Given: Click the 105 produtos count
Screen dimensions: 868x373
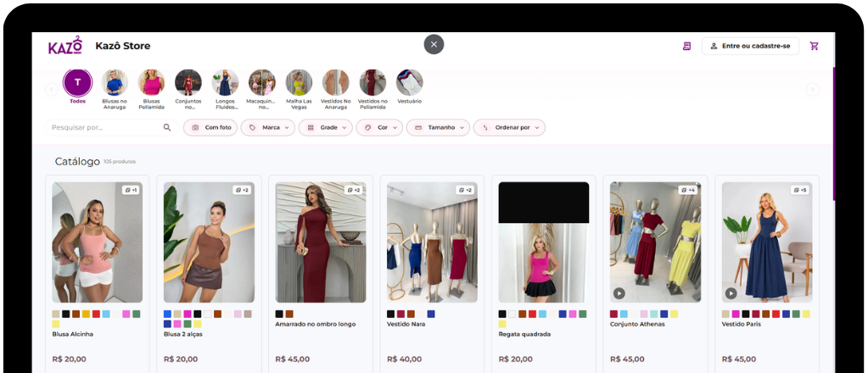Looking at the screenshot, I should 120,162.
